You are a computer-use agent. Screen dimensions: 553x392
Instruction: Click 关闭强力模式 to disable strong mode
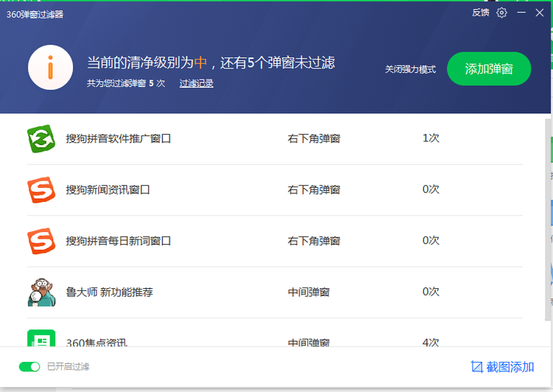(410, 69)
